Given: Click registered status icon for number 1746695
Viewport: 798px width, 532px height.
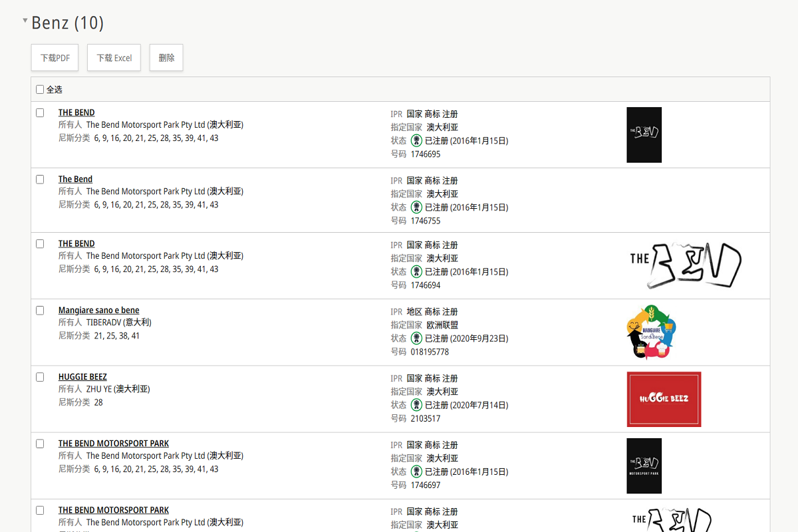Looking at the screenshot, I should (416, 140).
